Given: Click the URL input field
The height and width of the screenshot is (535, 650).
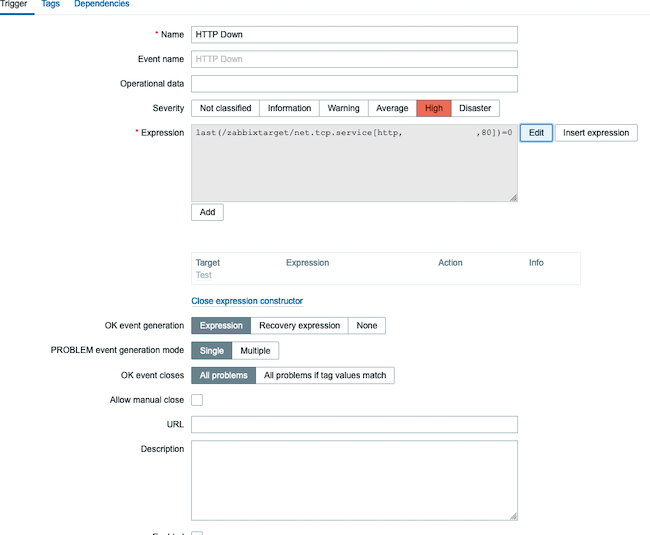Looking at the screenshot, I should click(354, 425).
